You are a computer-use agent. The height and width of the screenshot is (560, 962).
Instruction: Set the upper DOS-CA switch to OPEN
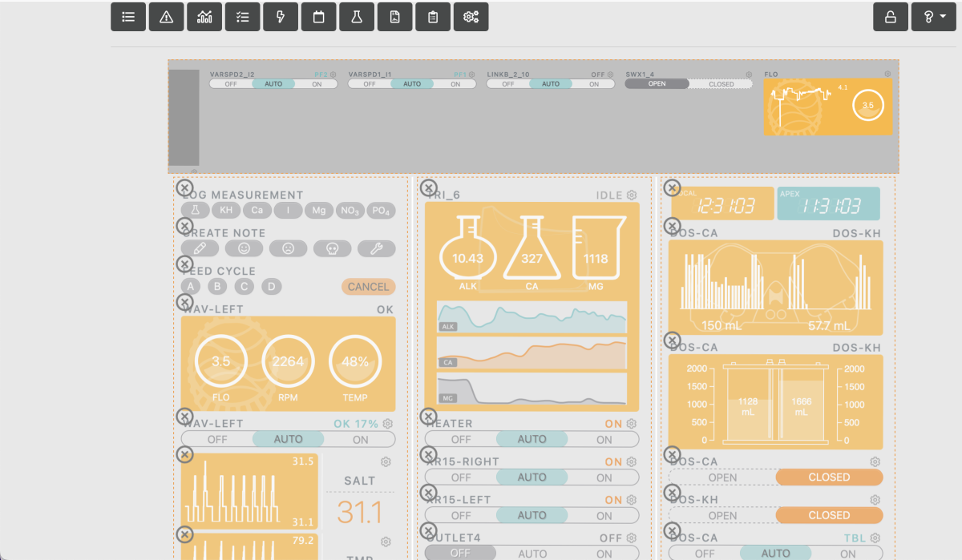point(722,477)
